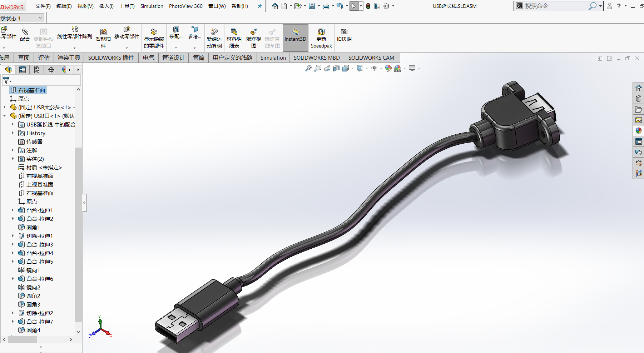This screenshot has width=644, height=353.
Task: Pin the menu bar with pushpin
Action: (259, 6)
